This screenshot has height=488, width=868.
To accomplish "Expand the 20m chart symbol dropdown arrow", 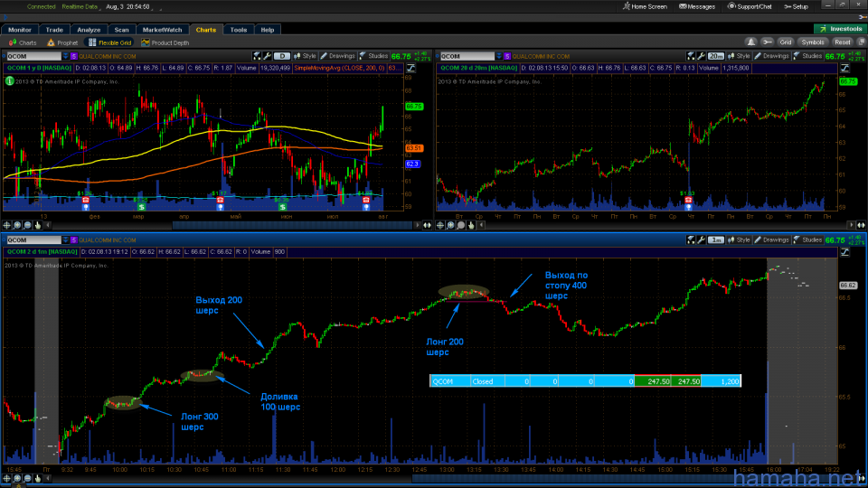I will pyautogui.click(x=499, y=56).
